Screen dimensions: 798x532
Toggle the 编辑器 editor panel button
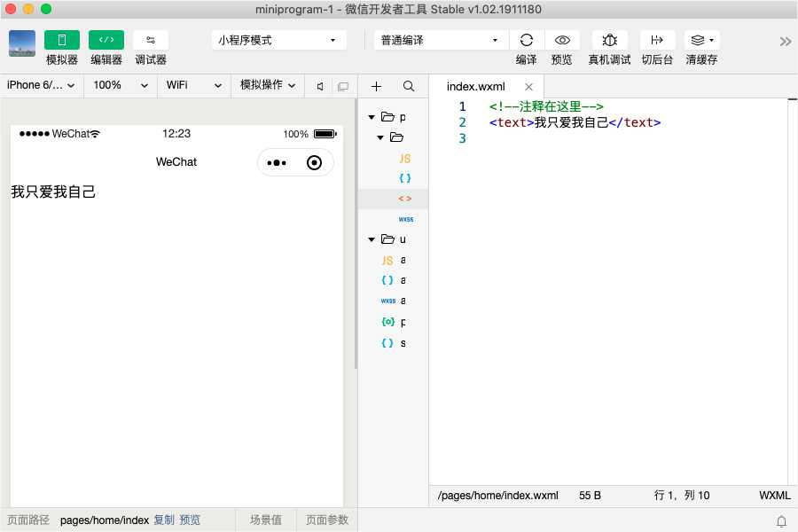106,40
